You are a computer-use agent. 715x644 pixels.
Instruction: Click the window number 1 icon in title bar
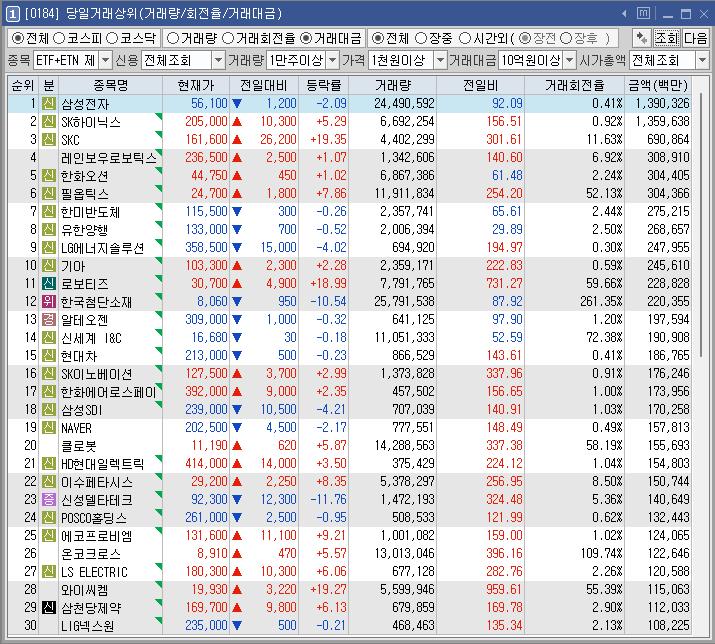click(12, 14)
